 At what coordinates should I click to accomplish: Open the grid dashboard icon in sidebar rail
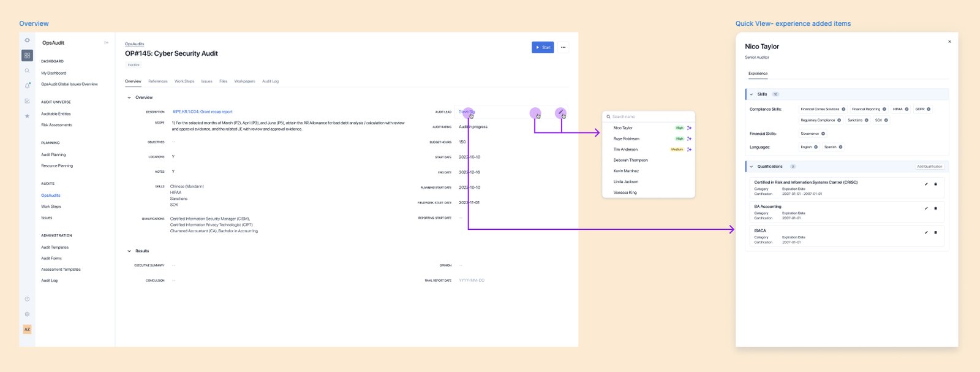point(27,55)
